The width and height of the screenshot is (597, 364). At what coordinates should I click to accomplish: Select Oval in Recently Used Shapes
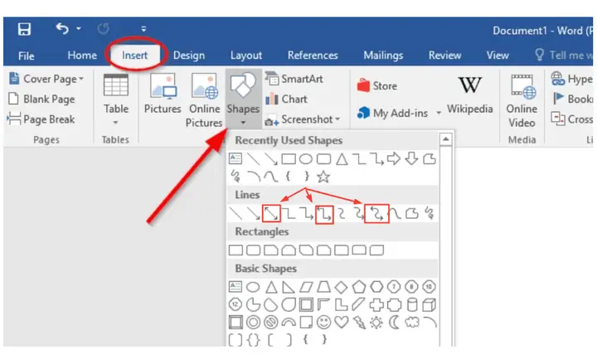[306, 158]
